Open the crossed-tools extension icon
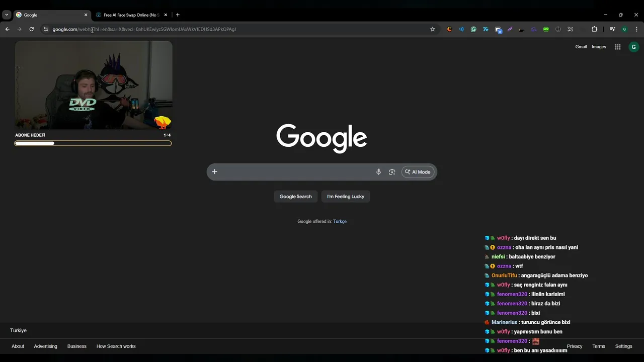Image resolution: width=644 pixels, height=362 pixels. click(570, 29)
